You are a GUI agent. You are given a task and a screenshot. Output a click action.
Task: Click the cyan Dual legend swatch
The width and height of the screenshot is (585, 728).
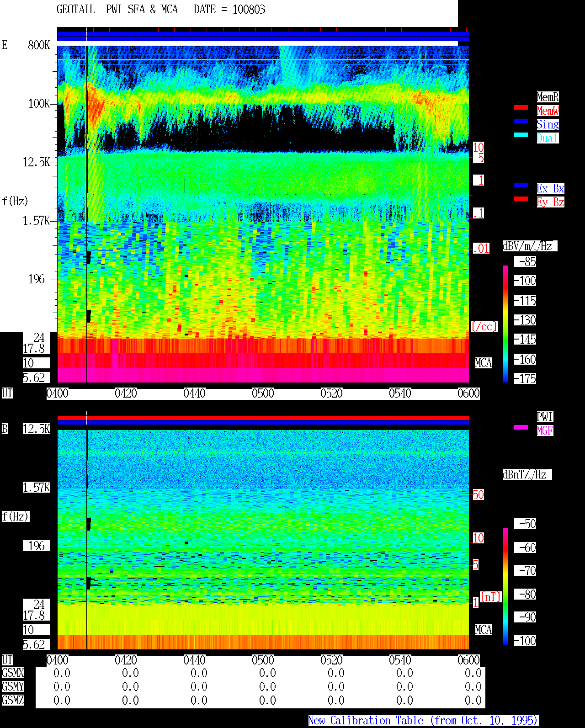pyautogui.click(x=521, y=135)
